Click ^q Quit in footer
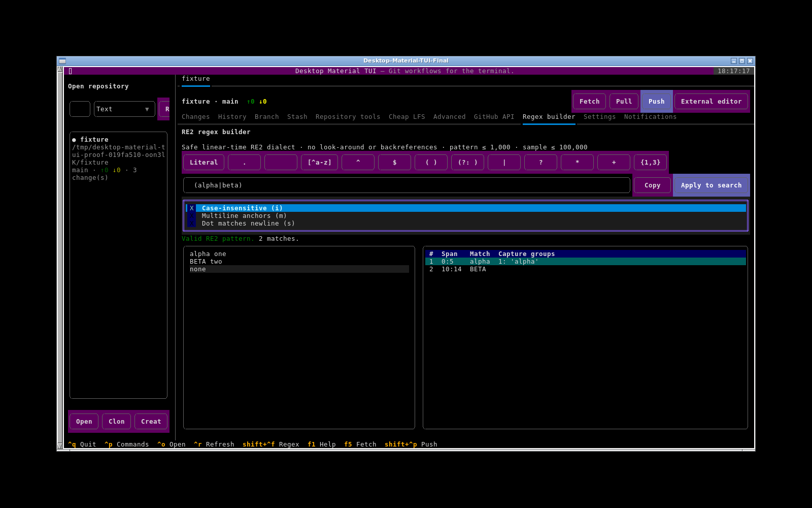The height and width of the screenshot is (508, 812). pos(82,444)
